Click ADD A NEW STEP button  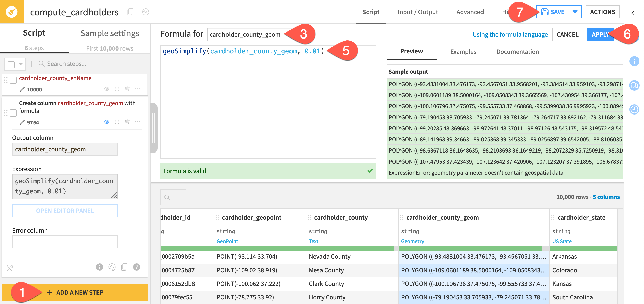75,292
